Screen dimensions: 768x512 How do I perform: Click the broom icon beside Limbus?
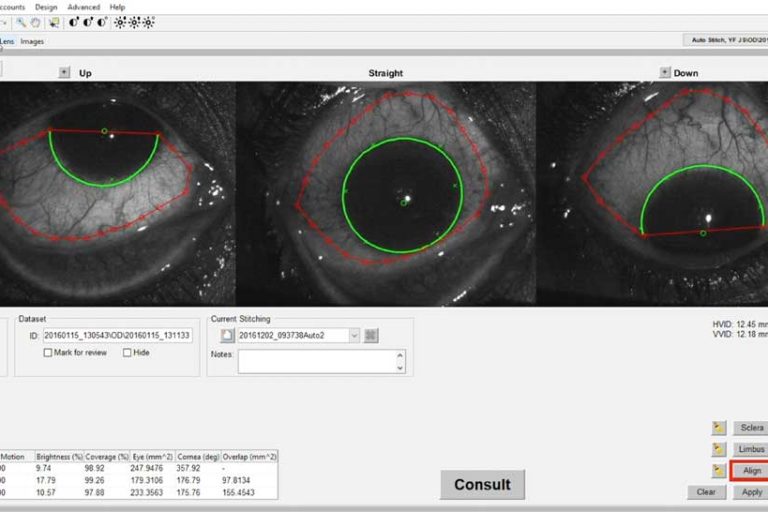click(718, 450)
